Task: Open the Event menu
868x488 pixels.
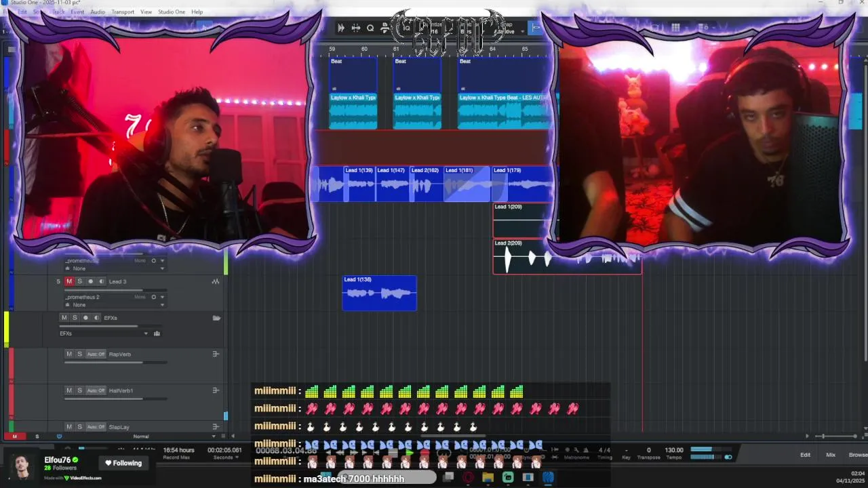Action: 77,12
